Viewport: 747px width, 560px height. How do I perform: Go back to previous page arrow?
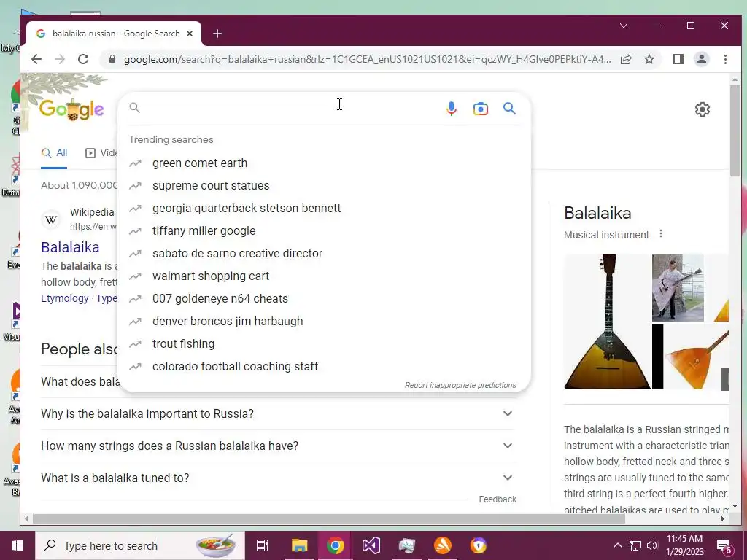[x=36, y=59]
